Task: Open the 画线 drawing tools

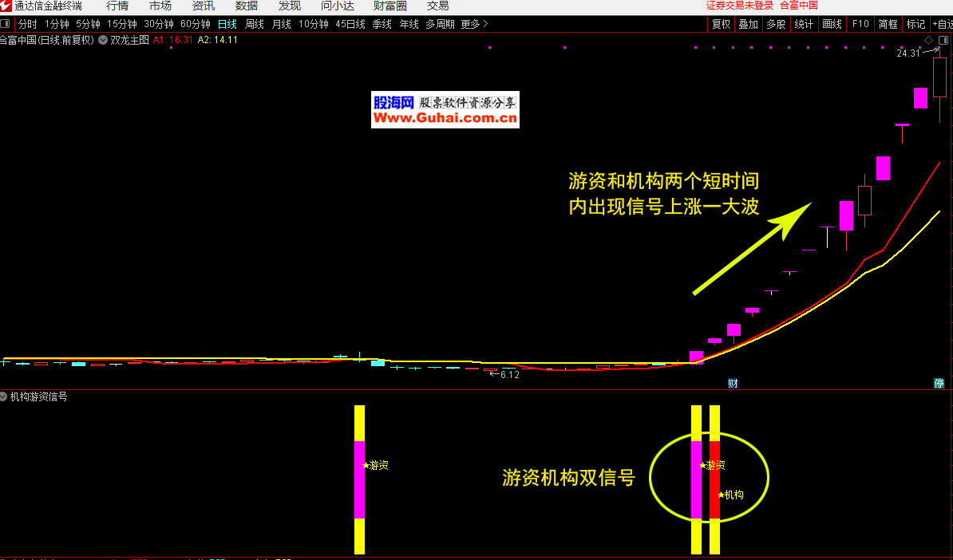Action: 832,24
